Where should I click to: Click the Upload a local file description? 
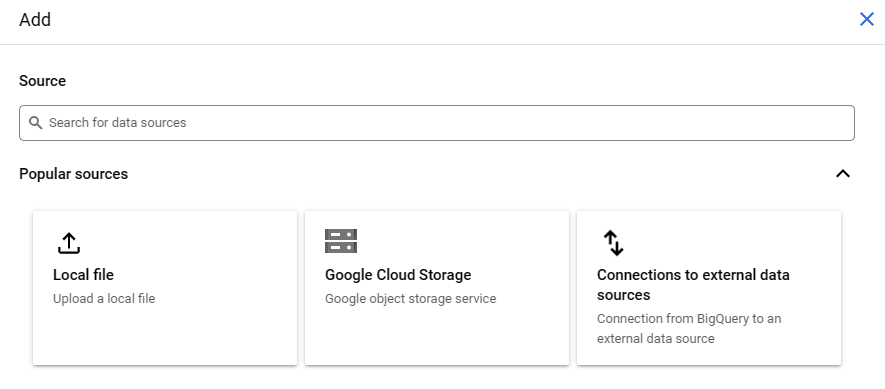104,299
